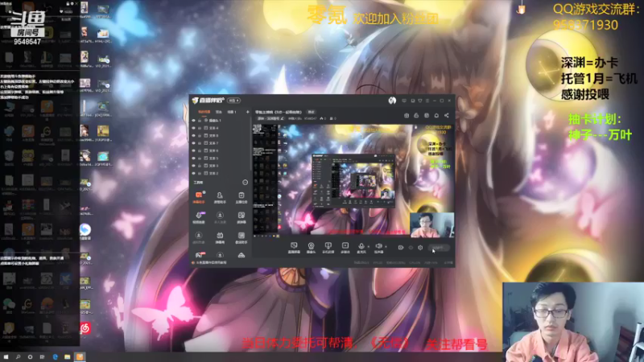Open the red NetEase Cloud Music desktop icon
The image size is (644, 362).
(x=85, y=328)
